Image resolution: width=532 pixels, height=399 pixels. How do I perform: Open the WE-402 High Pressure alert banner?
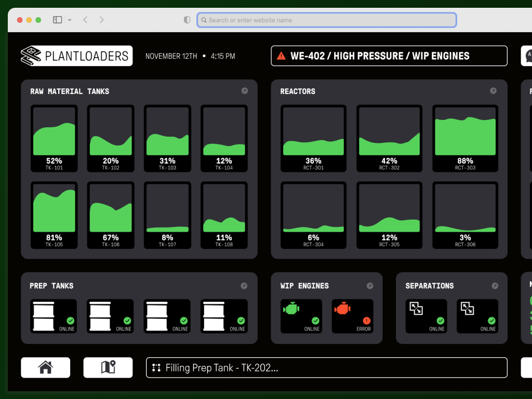[389, 56]
